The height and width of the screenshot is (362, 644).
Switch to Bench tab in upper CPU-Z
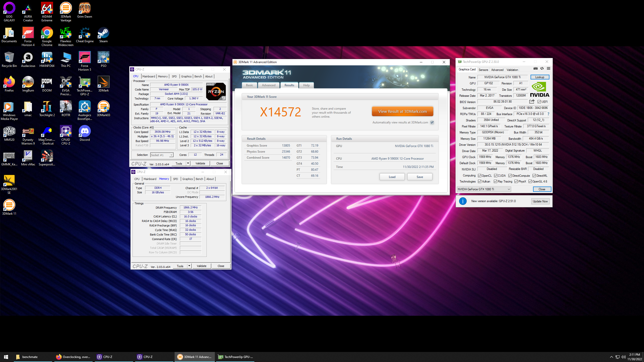click(x=198, y=76)
